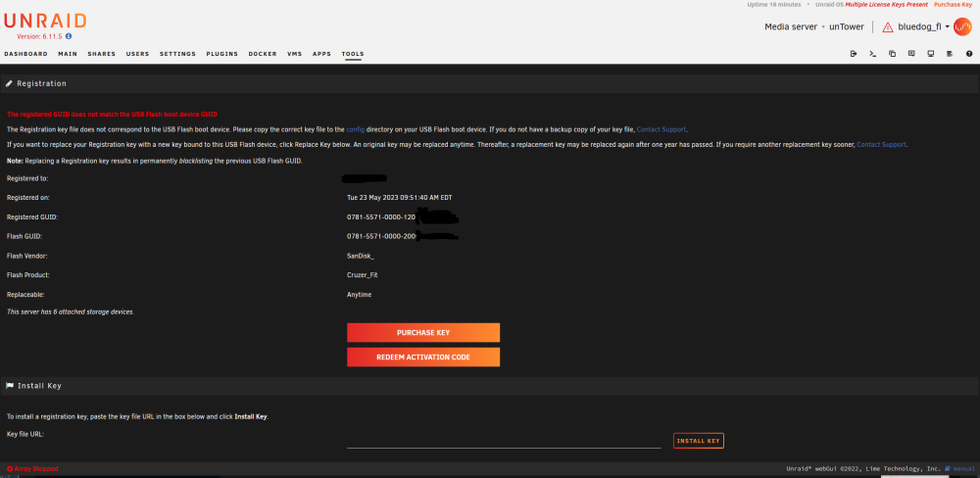Viewport: 980px width, 478px height.
Task: Click the Purchase Key link in header
Action: 954,4
